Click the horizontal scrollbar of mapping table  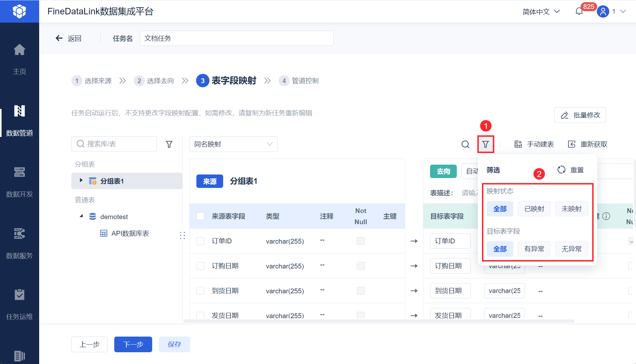click(379, 321)
